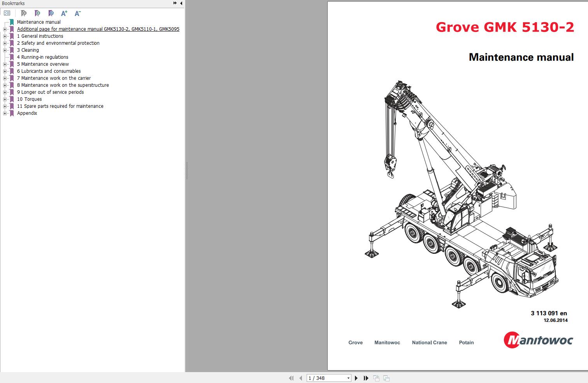Image resolution: width=588 pixels, height=383 pixels.
Task: Select the Appendix bookmark
Action: pyautogui.click(x=27, y=113)
